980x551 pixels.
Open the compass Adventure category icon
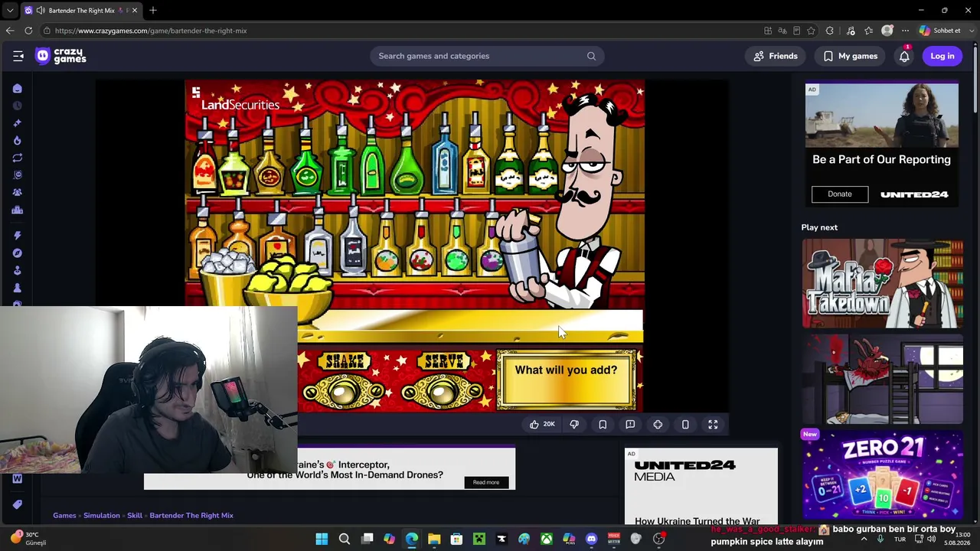point(17,253)
